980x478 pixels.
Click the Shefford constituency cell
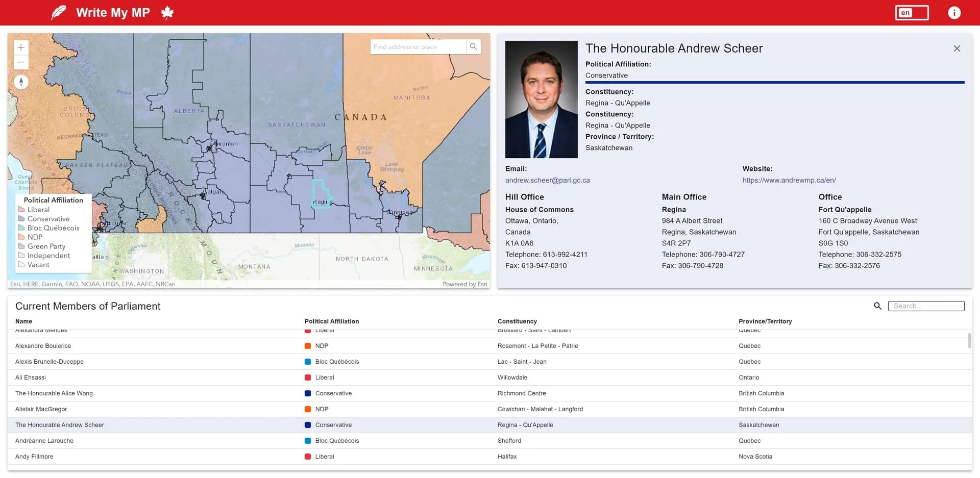coord(509,441)
